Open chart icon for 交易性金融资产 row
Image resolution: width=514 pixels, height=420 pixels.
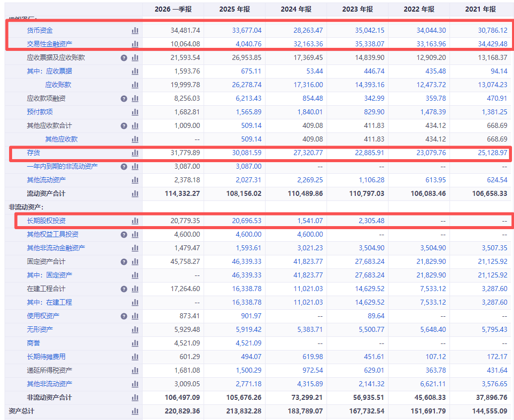tap(135, 44)
